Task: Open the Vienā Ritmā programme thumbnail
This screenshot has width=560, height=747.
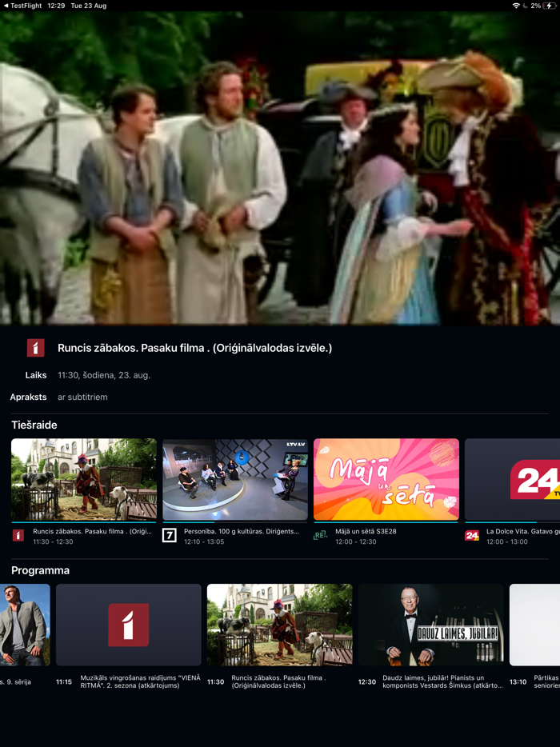Action: pyautogui.click(x=129, y=625)
